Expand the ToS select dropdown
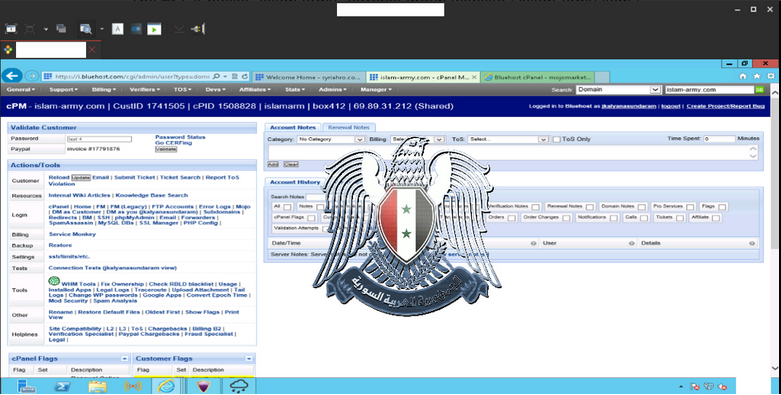781x395 pixels. click(508, 139)
